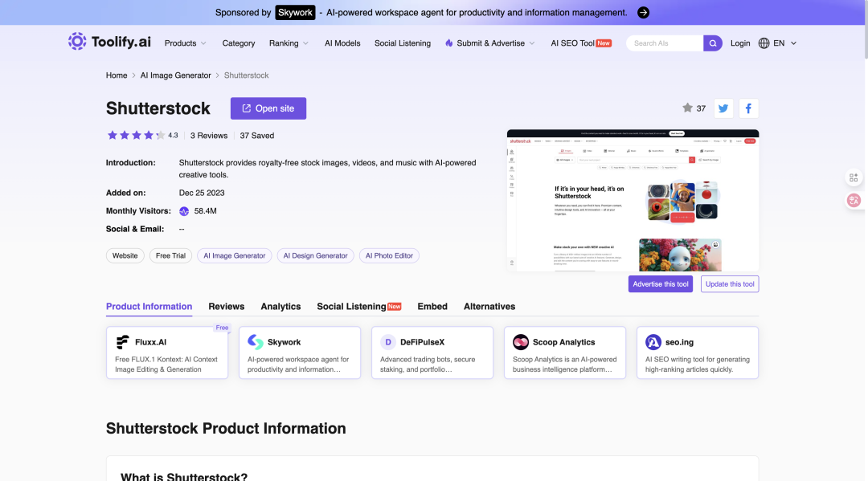Click the purple search magnifier button
The width and height of the screenshot is (868, 481).
[x=712, y=43]
